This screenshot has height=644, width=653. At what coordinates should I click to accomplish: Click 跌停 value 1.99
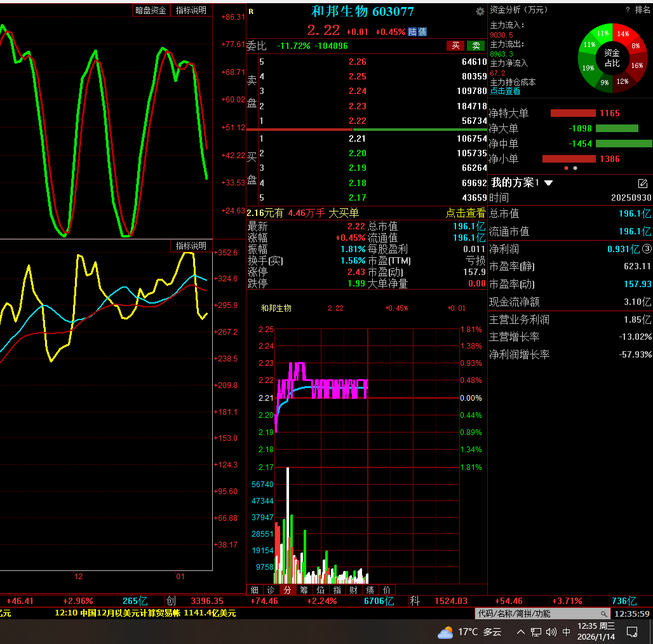[x=356, y=283]
